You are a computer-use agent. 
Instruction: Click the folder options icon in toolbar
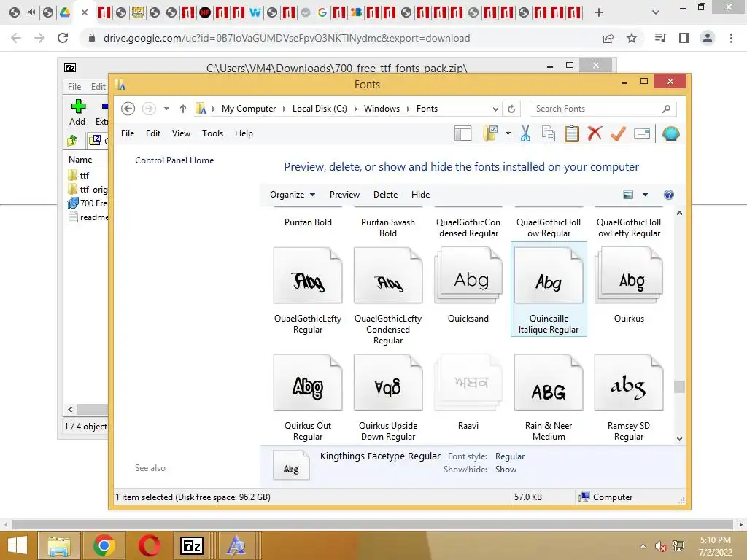click(x=490, y=134)
